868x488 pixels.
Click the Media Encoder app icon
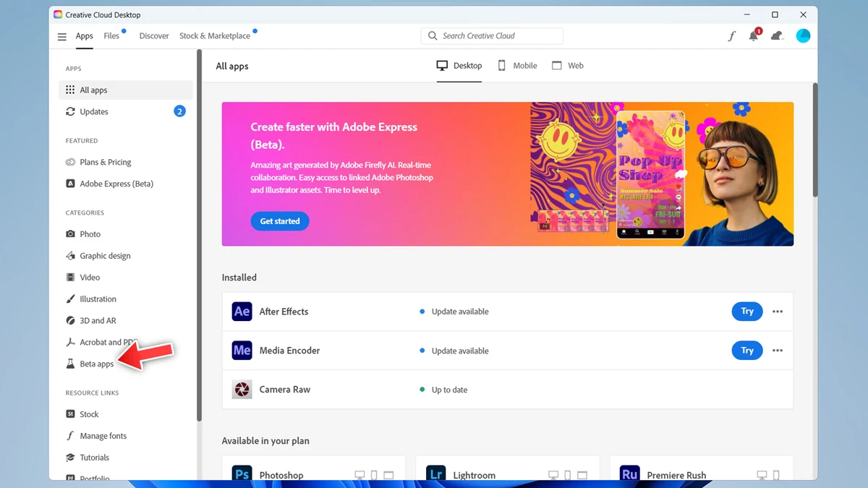click(x=242, y=351)
